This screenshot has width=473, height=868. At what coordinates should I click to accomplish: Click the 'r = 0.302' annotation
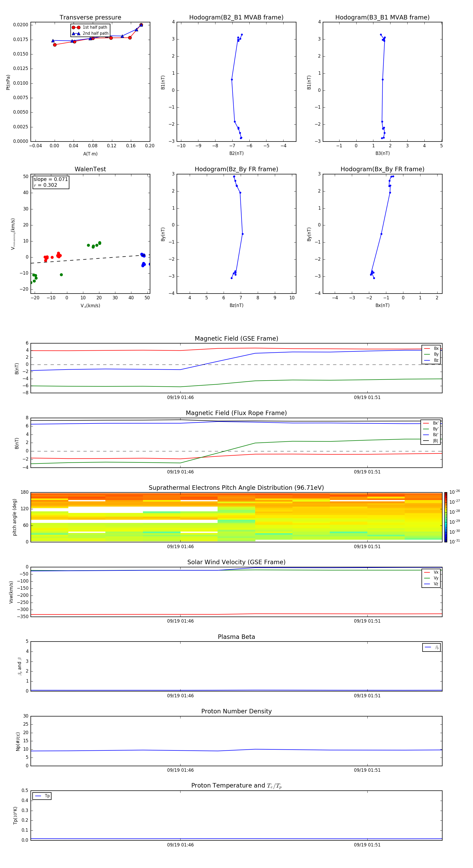(45, 185)
